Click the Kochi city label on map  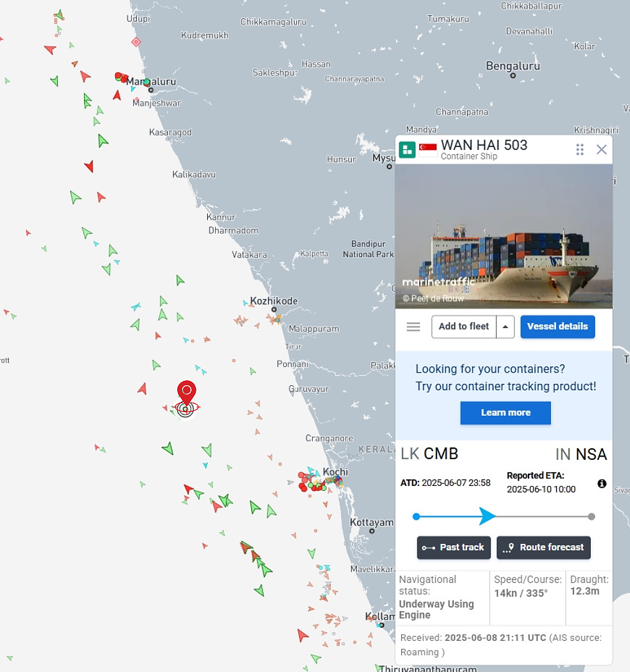(335, 472)
